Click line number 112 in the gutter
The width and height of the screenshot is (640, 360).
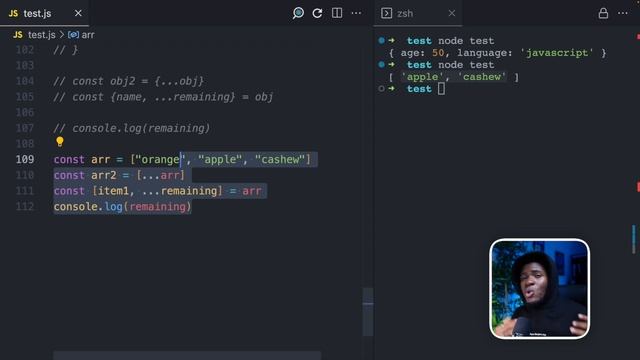coord(24,207)
